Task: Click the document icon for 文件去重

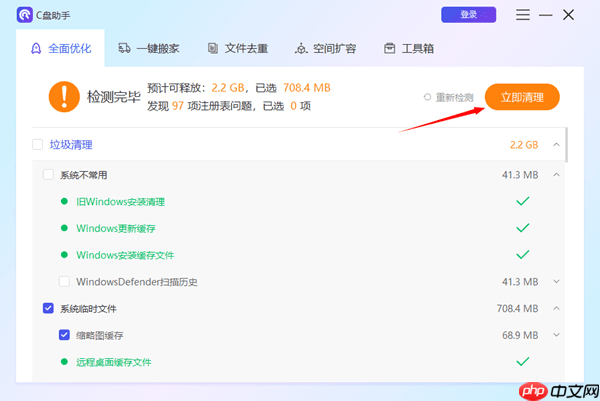Action: [213, 48]
